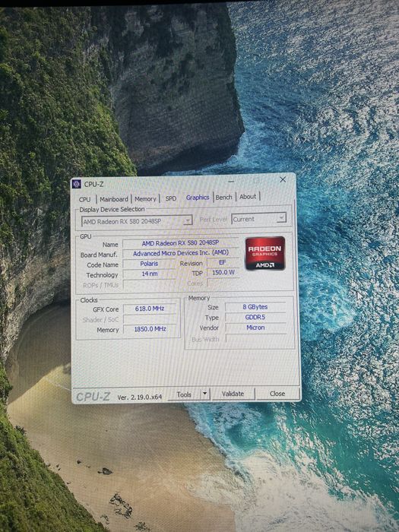This screenshot has width=399, height=532.
Task: Click the Micron vendor value
Action: pyautogui.click(x=255, y=328)
